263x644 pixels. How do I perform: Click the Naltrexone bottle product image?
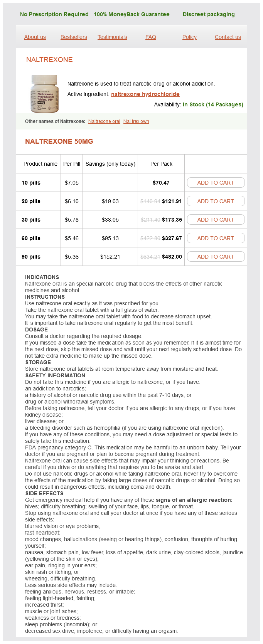[x=44, y=94]
